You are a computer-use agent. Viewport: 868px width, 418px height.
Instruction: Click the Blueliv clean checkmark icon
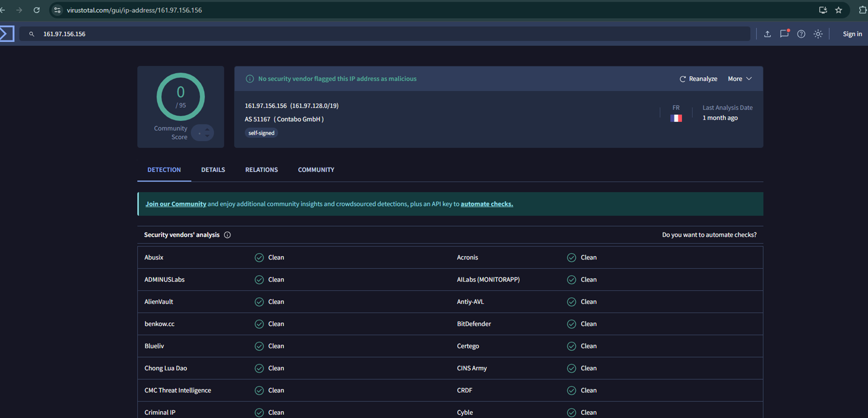(259, 346)
